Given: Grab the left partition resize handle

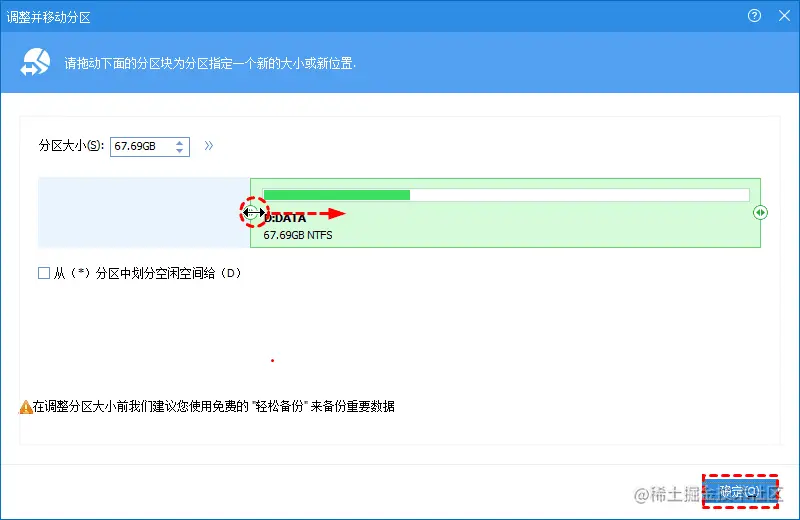Looking at the screenshot, I should coord(251,212).
